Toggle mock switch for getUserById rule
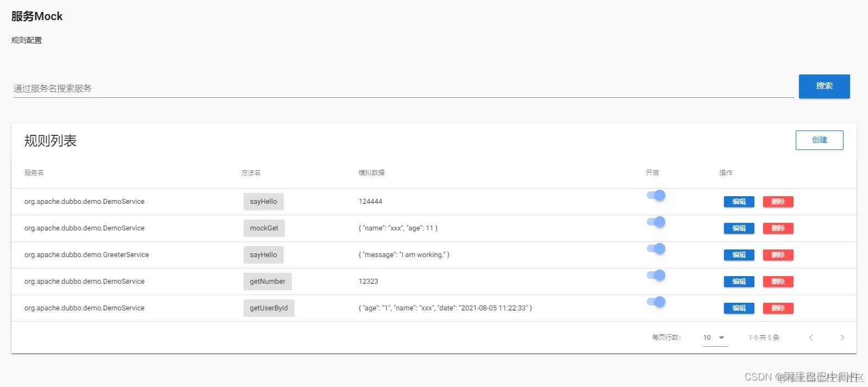Image resolution: width=868 pixels, height=387 pixels. [x=656, y=302]
